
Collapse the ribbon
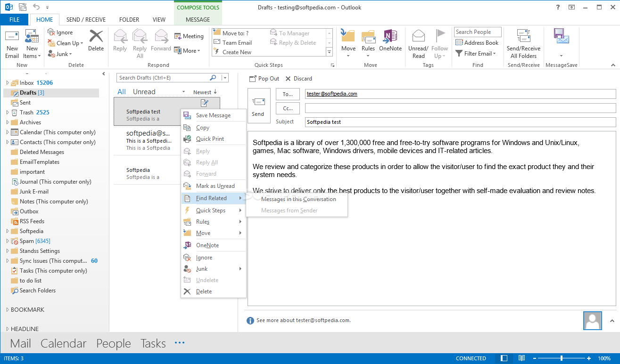(x=613, y=65)
